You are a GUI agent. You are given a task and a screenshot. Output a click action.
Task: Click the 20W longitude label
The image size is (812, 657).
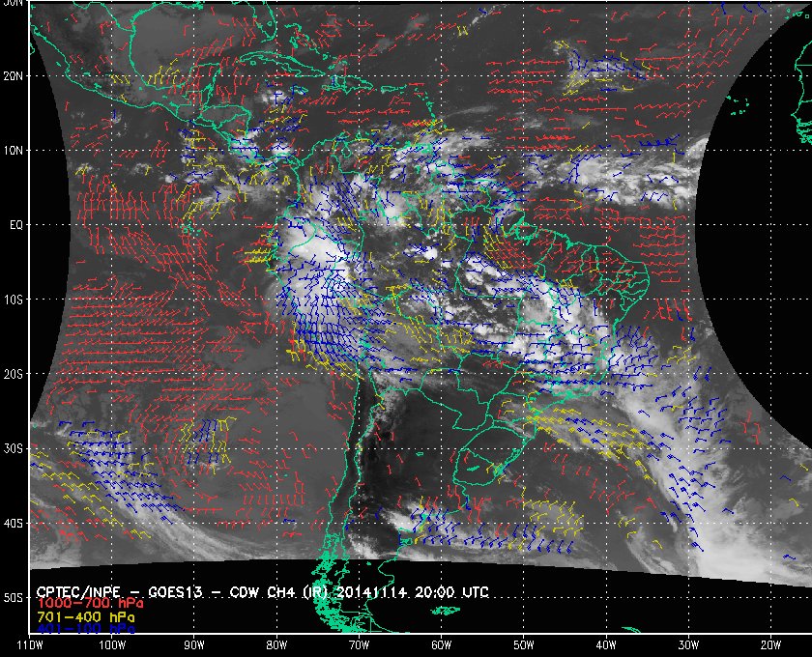(x=770, y=645)
